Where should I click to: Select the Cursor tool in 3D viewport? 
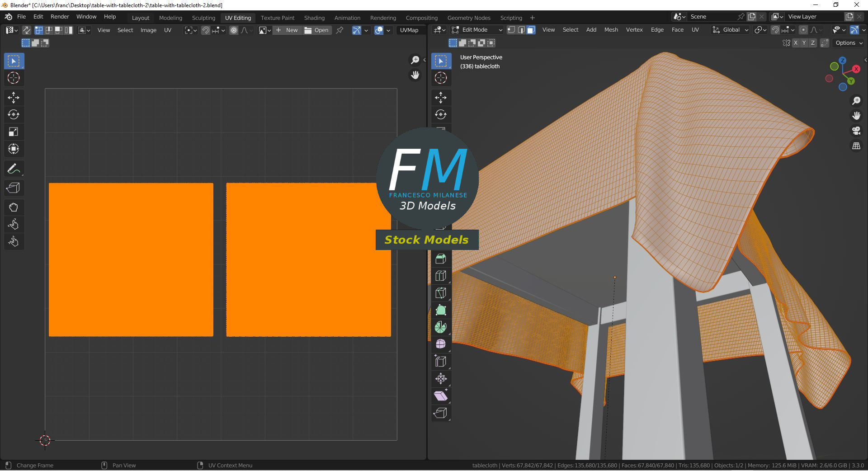click(x=441, y=78)
